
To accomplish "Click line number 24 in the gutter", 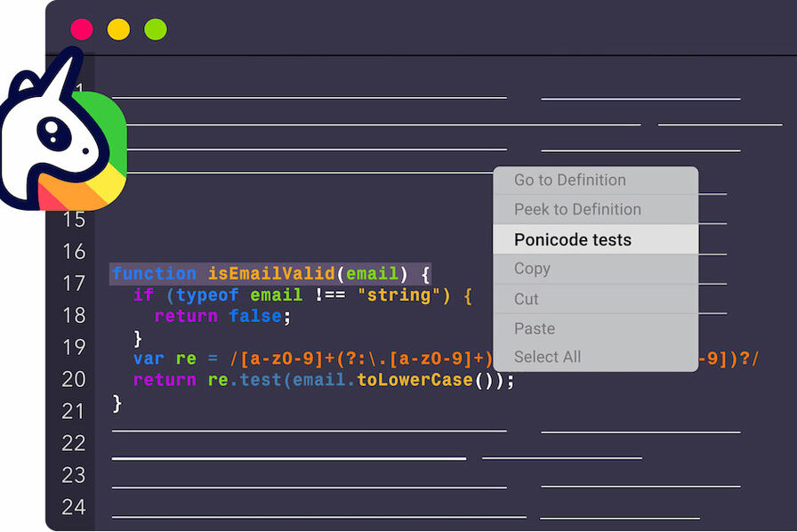I will 74,507.
